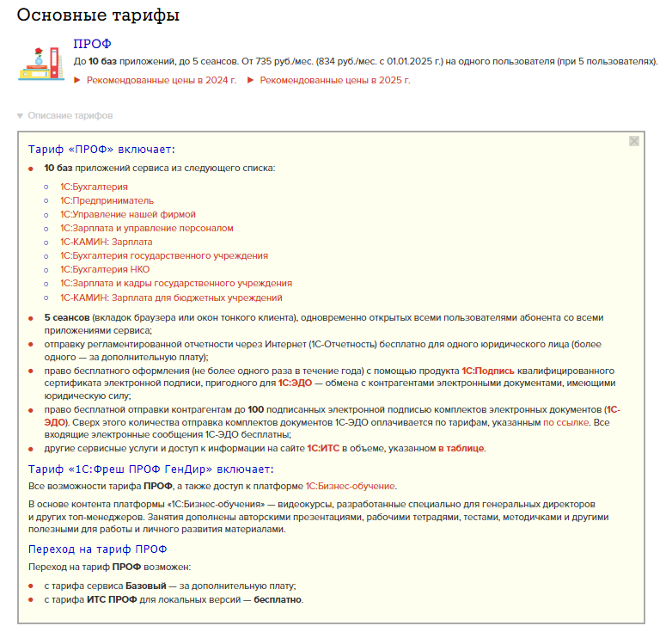The image size is (672, 632).
Task: Click Тариф «1С:Фреш ПРОФ ГенДир» включает: heading
Action: (151, 469)
